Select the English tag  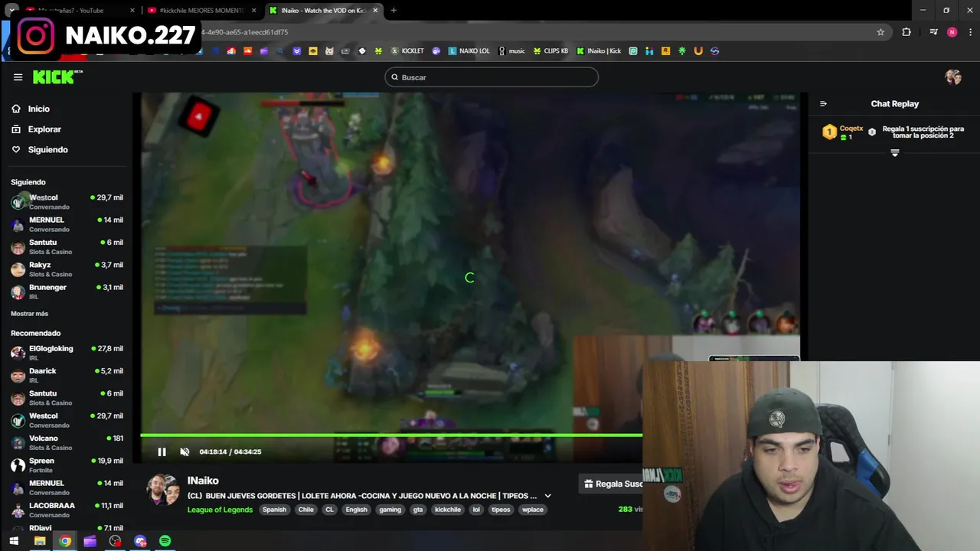point(356,510)
